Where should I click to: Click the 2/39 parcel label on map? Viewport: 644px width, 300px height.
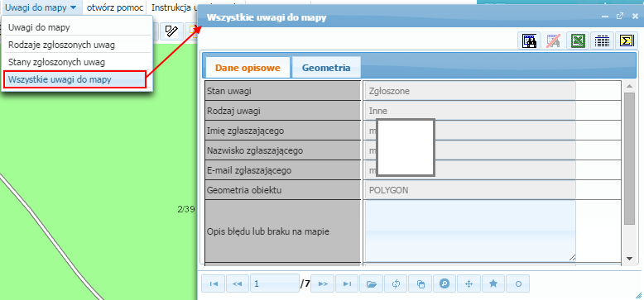(186, 209)
